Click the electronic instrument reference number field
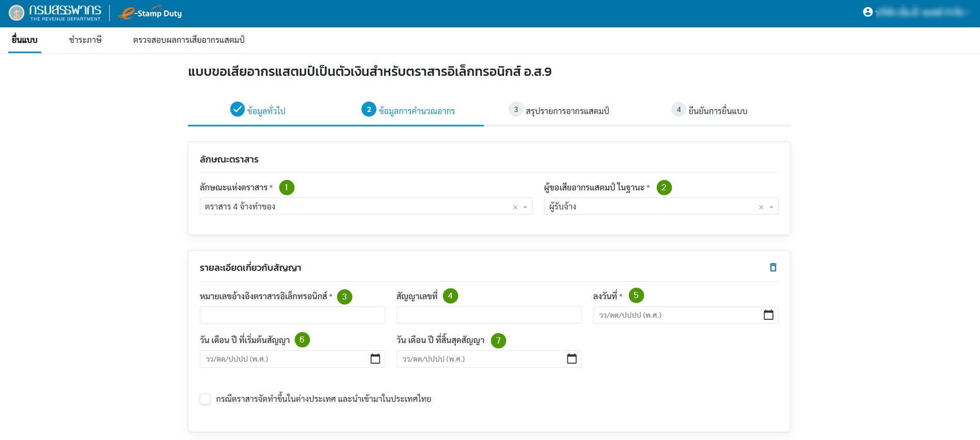 click(292, 315)
